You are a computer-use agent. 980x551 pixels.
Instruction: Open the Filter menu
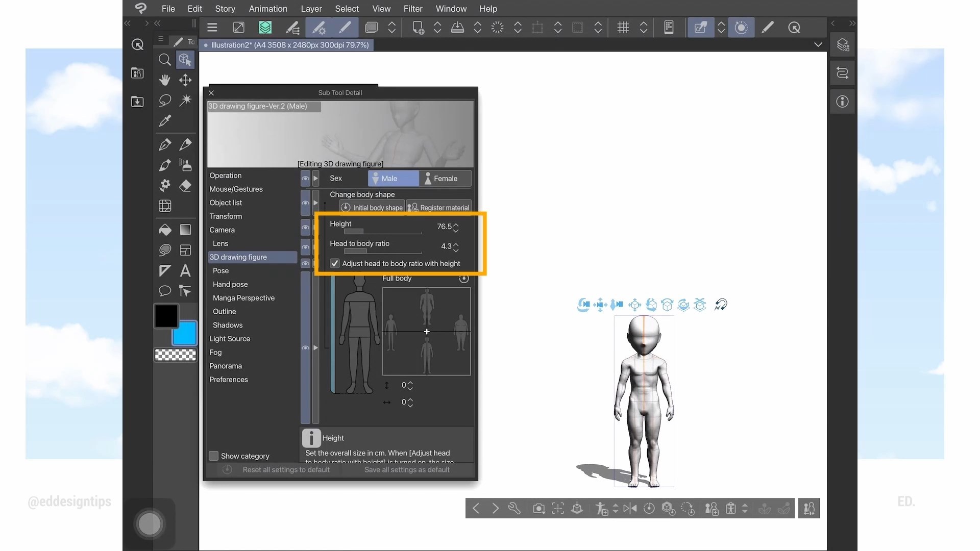click(412, 9)
